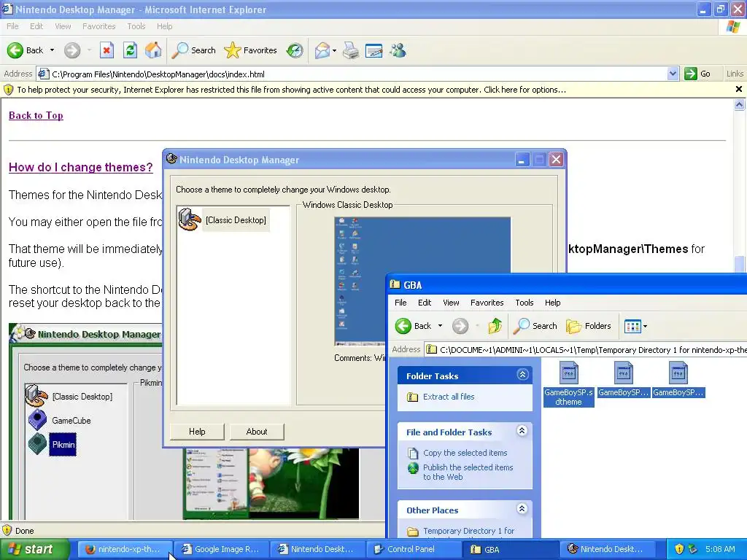Click the Mail envelope icon in Internet Explorer

coord(322,50)
